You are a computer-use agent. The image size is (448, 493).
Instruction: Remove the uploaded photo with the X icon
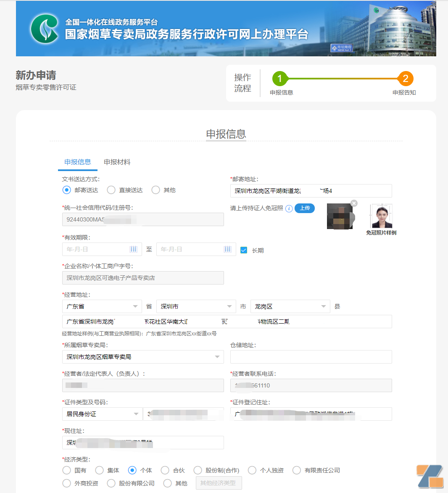pos(353,203)
